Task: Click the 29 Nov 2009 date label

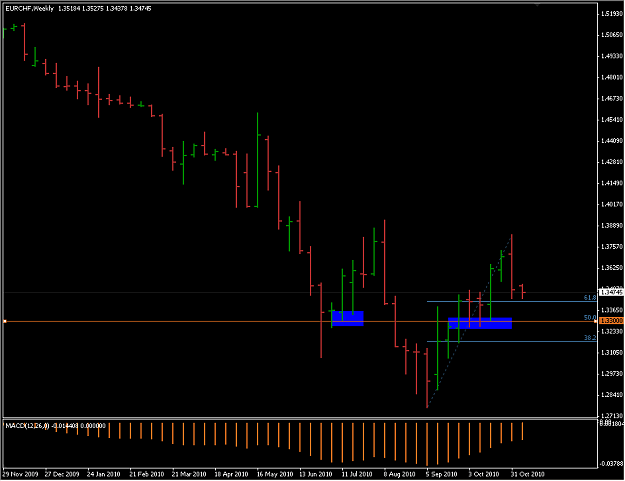Action: (20, 474)
